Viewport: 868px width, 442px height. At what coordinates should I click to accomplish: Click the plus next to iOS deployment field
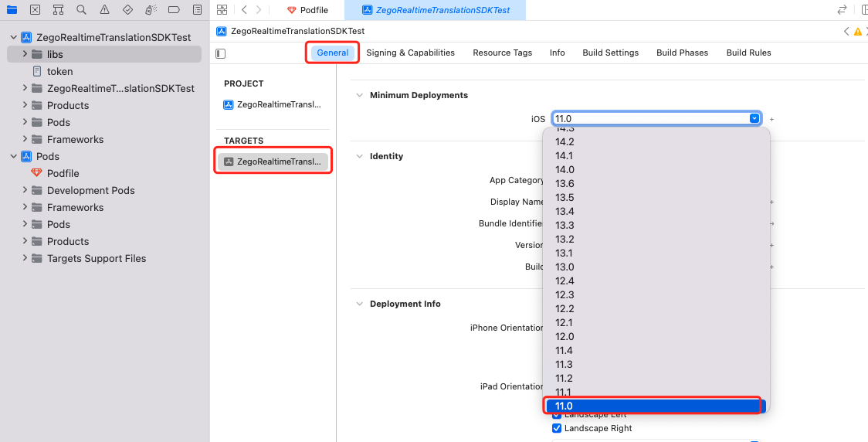pyautogui.click(x=771, y=119)
